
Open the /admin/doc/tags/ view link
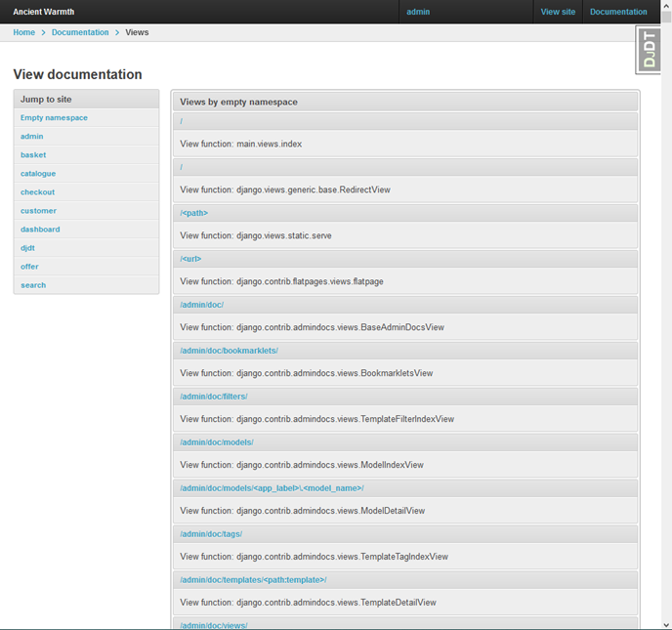point(210,534)
